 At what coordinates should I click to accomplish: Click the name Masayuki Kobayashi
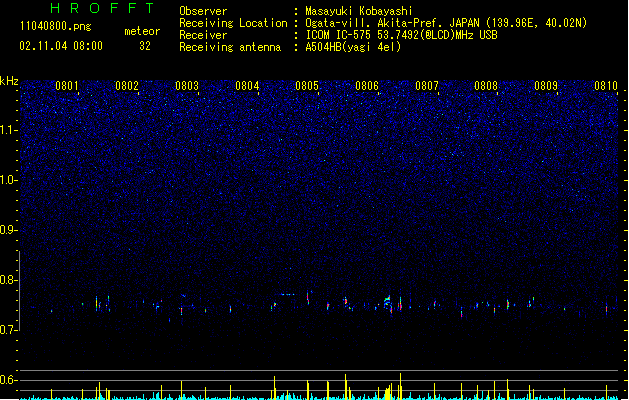tap(359, 11)
